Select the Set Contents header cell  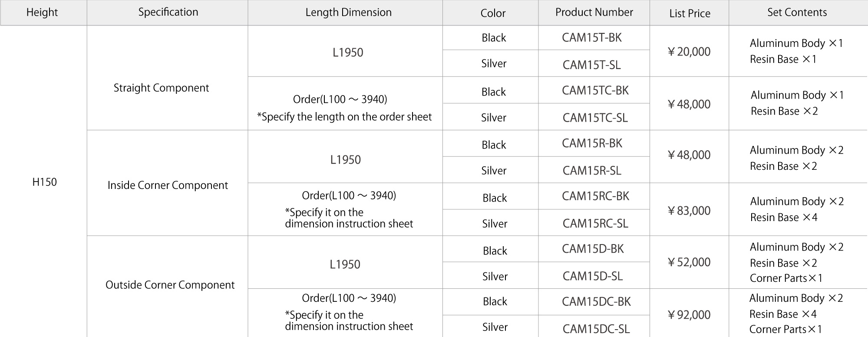(x=797, y=12)
